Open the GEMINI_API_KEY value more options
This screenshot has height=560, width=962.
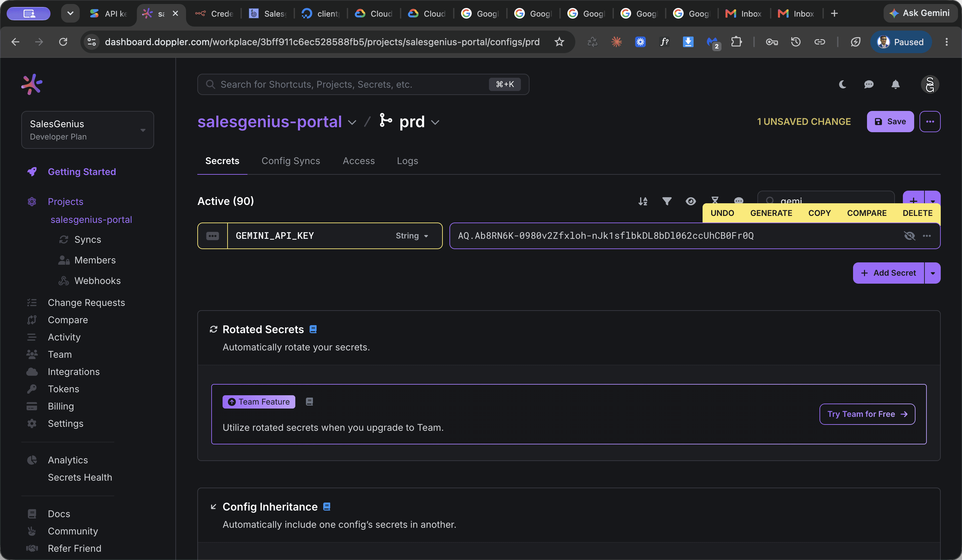tap(927, 236)
